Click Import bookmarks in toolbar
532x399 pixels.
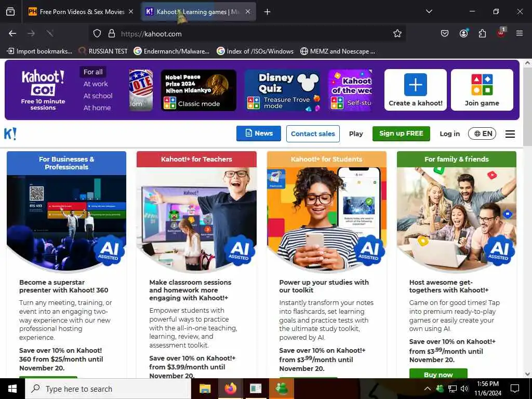pyautogui.click(x=39, y=51)
